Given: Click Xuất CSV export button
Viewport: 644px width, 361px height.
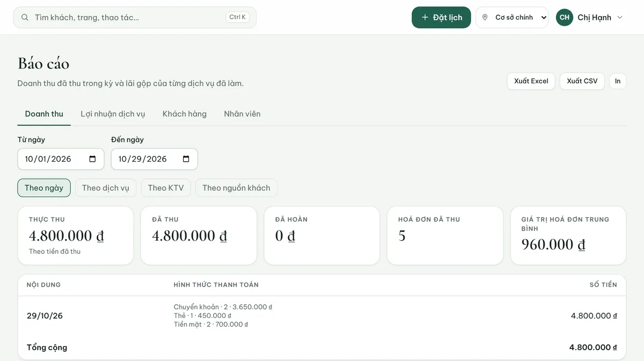Looking at the screenshot, I should coord(582,81).
